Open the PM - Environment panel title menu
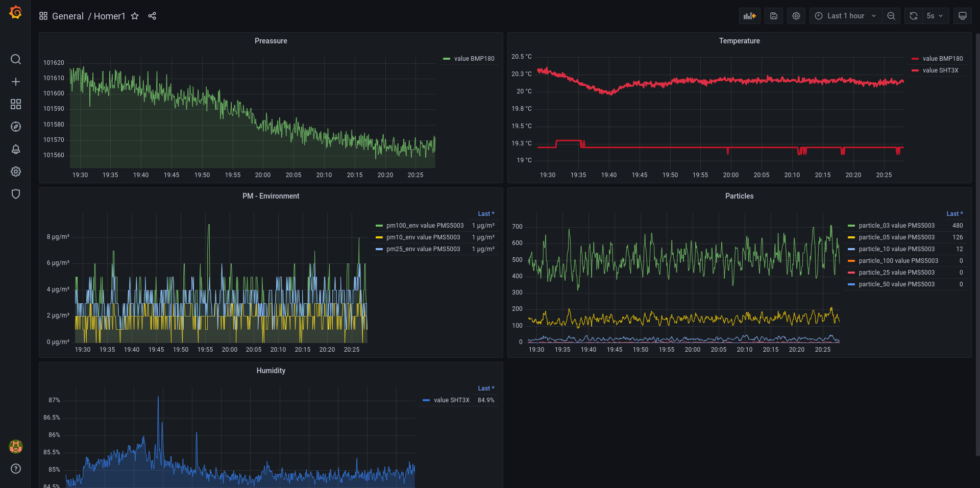980x488 pixels. tap(271, 196)
